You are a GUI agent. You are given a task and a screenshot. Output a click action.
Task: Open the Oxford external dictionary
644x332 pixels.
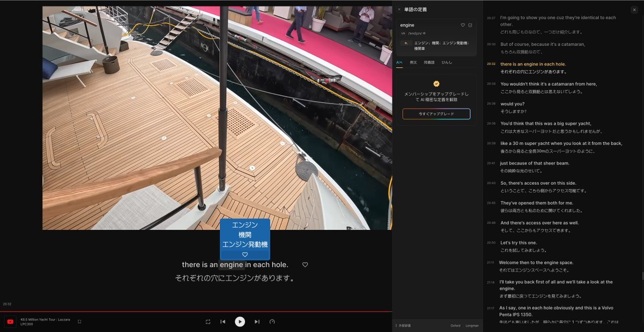pyautogui.click(x=455, y=326)
